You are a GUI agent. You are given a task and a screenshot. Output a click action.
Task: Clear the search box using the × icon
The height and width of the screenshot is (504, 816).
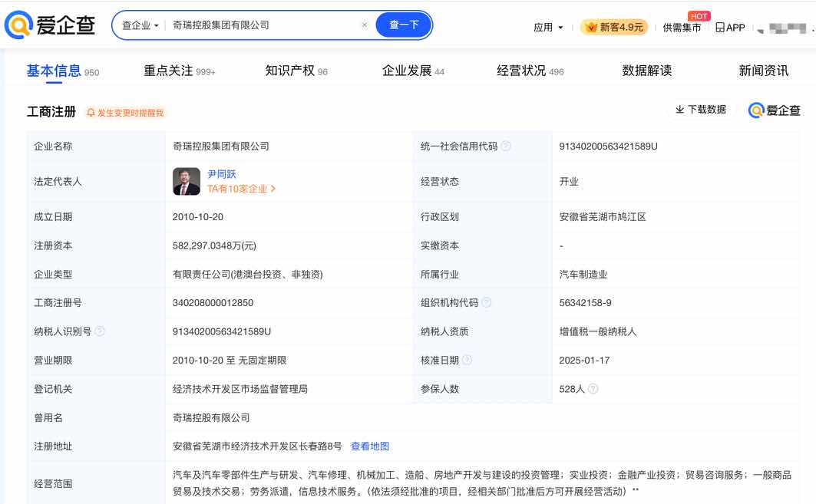point(364,24)
